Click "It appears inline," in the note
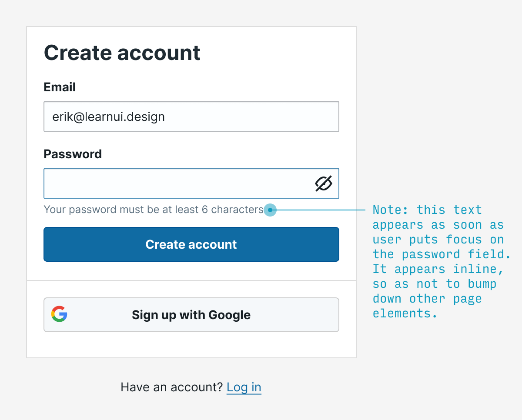 (x=438, y=269)
